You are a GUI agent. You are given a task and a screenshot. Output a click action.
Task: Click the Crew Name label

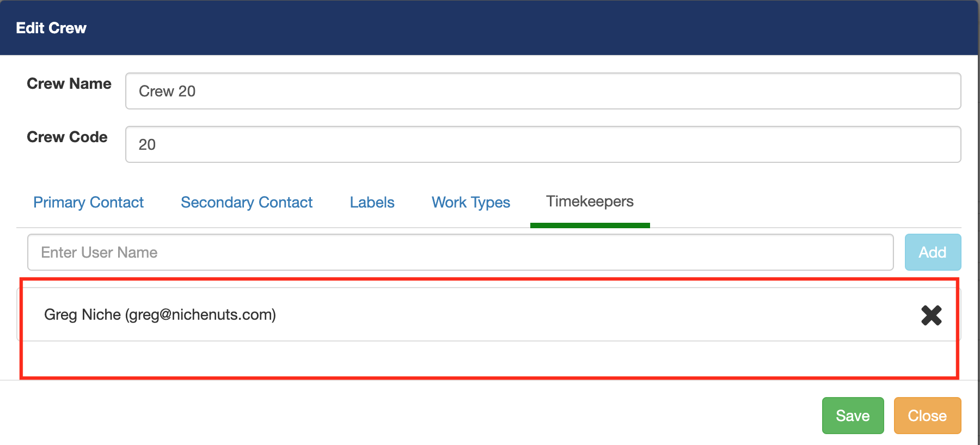(x=69, y=84)
